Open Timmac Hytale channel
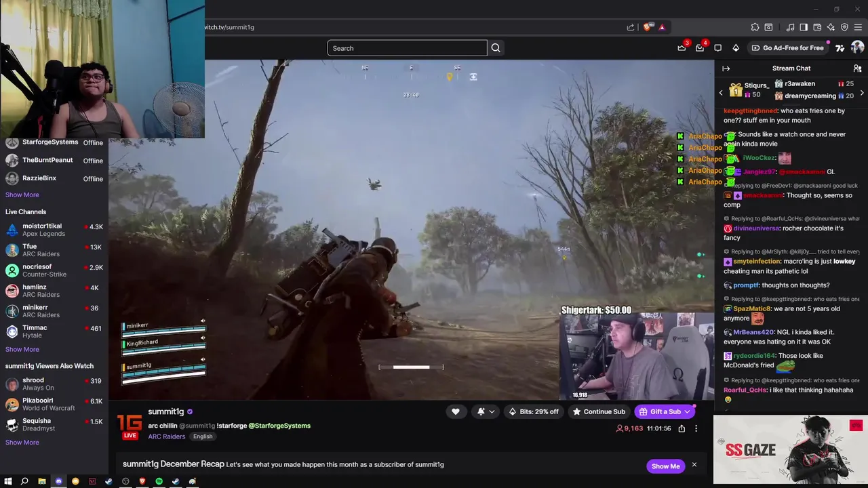Image resolution: width=868 pixels, height=488 pixels. 54,331
